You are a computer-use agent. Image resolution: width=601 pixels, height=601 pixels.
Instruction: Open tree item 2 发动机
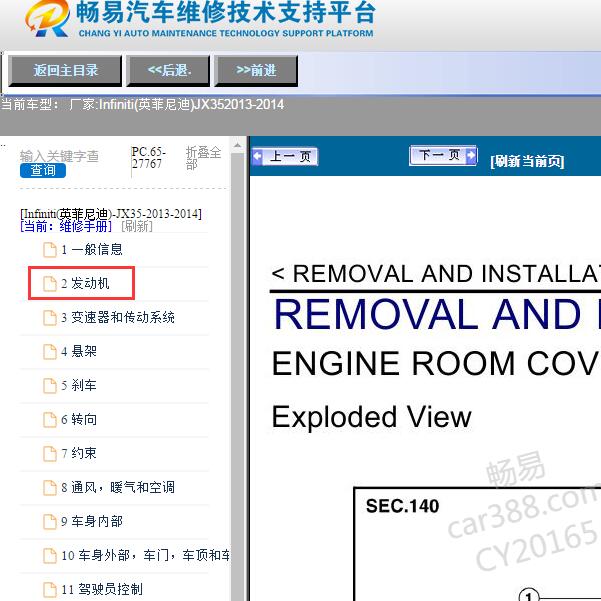point(85,284)
